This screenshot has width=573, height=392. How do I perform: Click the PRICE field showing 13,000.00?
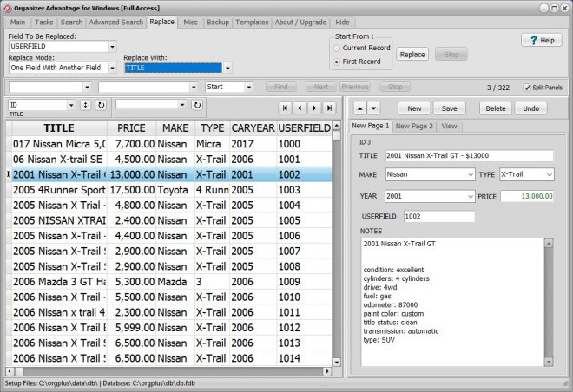point(527,196)
